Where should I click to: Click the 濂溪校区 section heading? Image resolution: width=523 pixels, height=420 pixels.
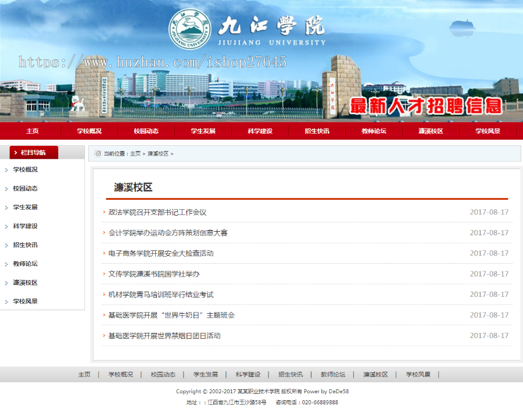pos(133,187)
